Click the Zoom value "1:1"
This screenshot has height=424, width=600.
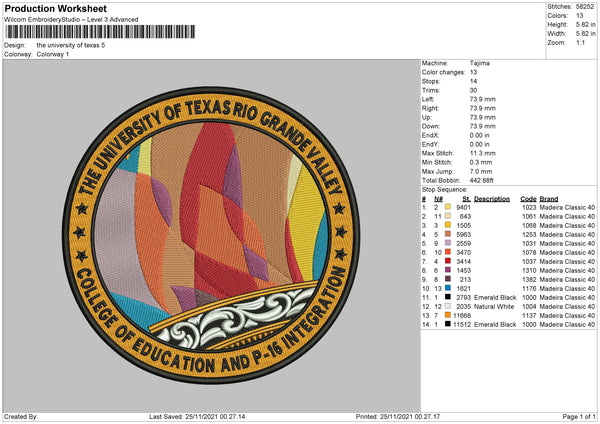pyautogui.click(x=580, y=43)
